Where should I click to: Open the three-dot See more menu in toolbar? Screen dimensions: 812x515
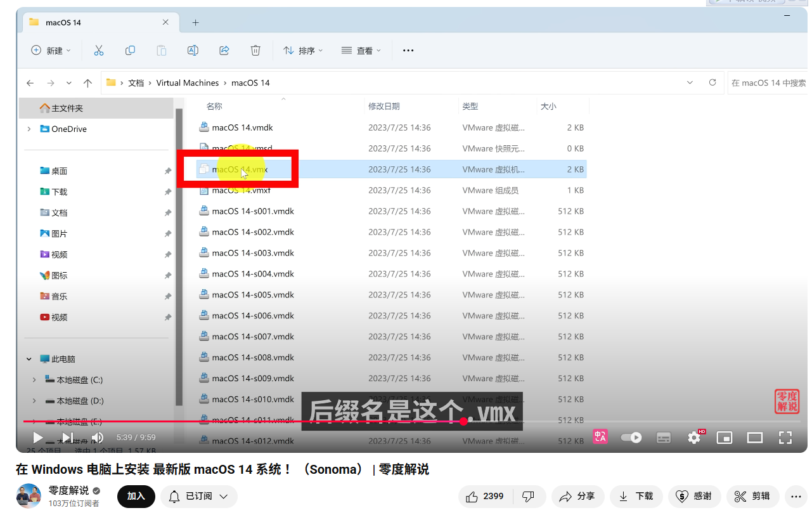coord(408,50)
